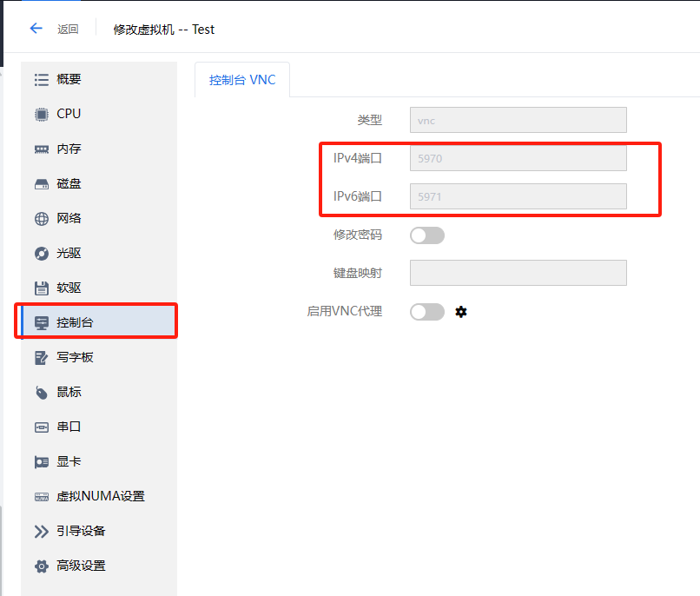Click the network (网络) globe icon

click(41, 218)
